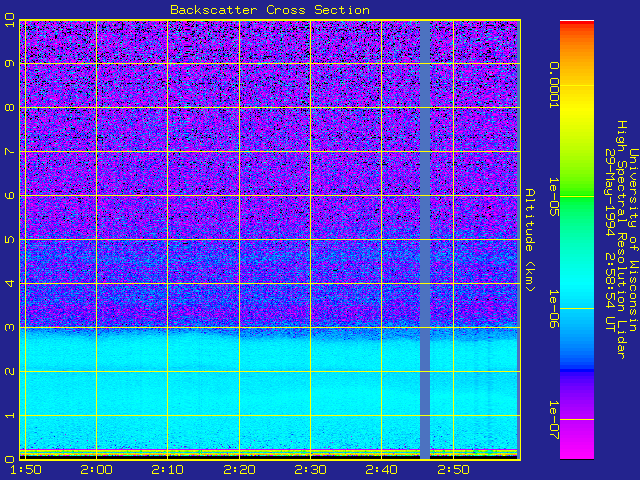Click the '2:10' time axis label
The height and width of the screenshot is (480, 640).
pyautogui.click(x=167, y=470)
